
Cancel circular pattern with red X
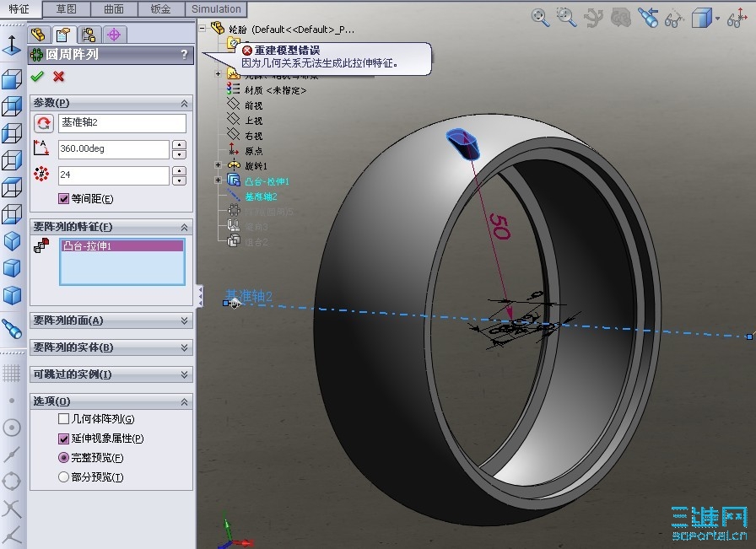point(59,77)
